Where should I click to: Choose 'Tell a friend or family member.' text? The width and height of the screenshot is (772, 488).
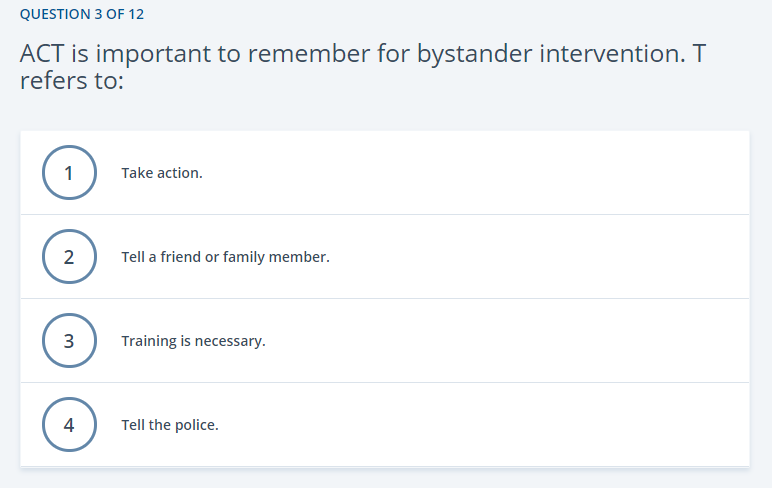pos(225,257)
